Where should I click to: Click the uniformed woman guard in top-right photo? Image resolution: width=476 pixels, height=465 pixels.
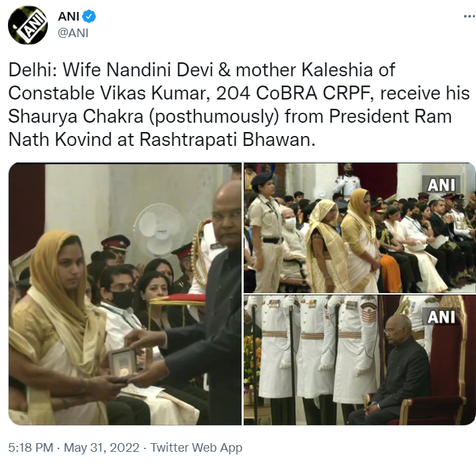pos(265,232)
